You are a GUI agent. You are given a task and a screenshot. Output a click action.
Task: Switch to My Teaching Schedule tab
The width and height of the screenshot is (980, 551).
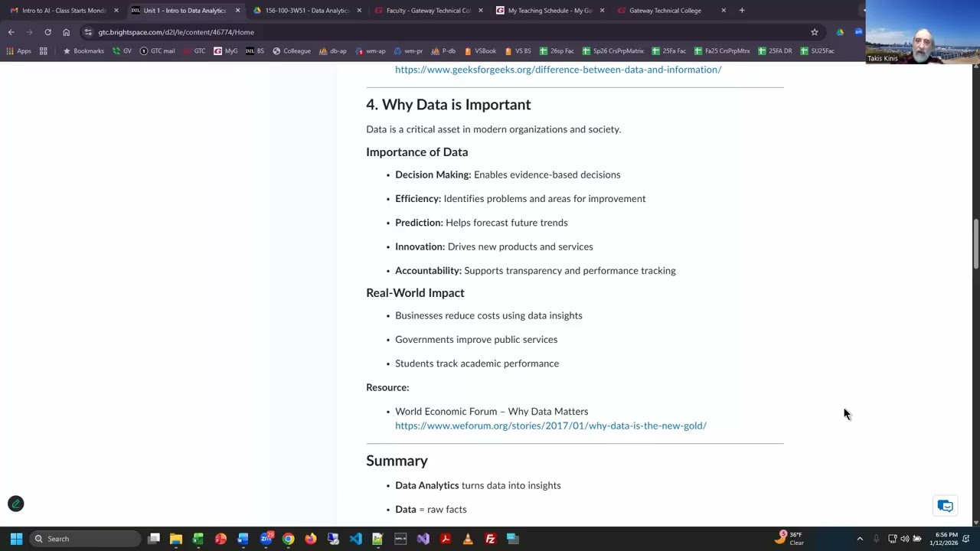[550, 11]
